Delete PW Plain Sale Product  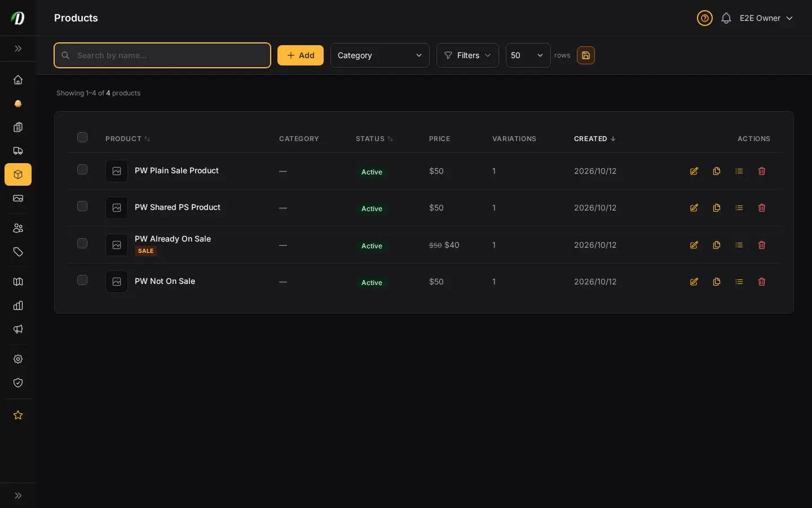[x=762, y=171]
